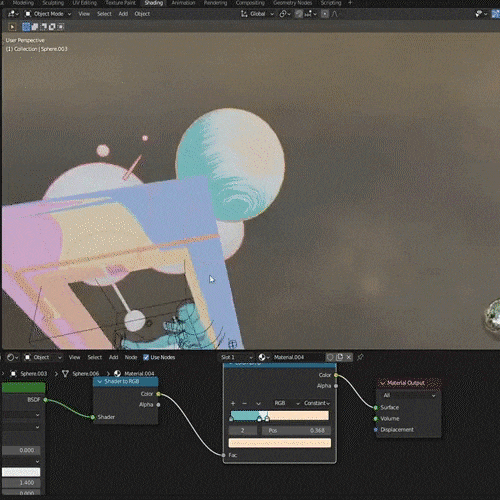Switch to the Animation workspace tab
The width and height of the screenshot is (500, 500).
click(x=183, y=3)
